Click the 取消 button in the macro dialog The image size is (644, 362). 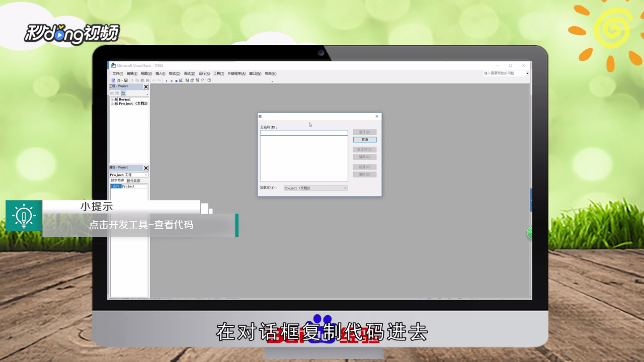tap(364, 139)
